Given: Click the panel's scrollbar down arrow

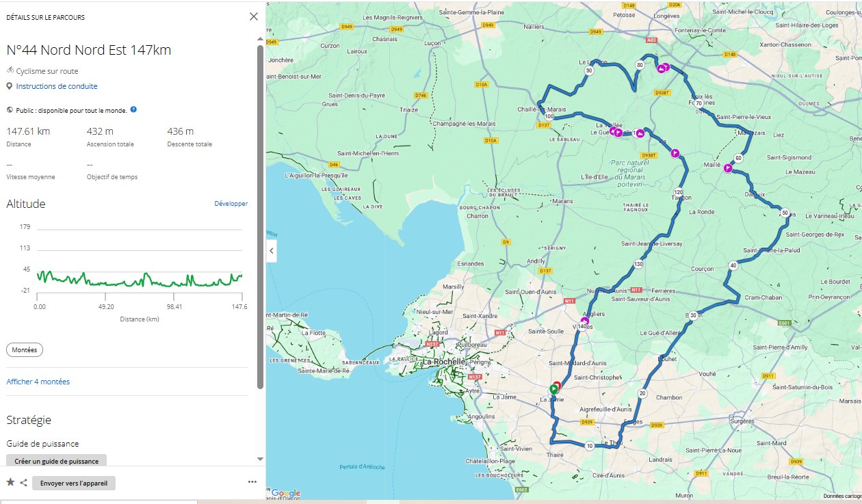Looking at the screenshot, I should click(x=260, y=459).
